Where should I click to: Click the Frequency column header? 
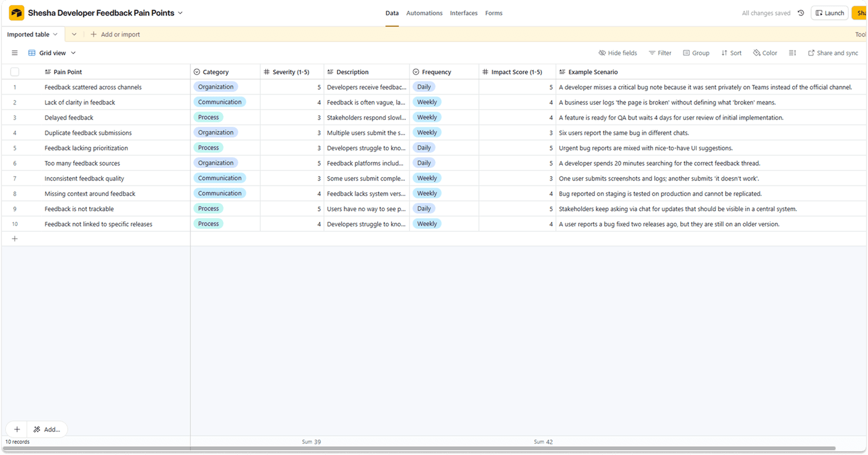(444, 72)
